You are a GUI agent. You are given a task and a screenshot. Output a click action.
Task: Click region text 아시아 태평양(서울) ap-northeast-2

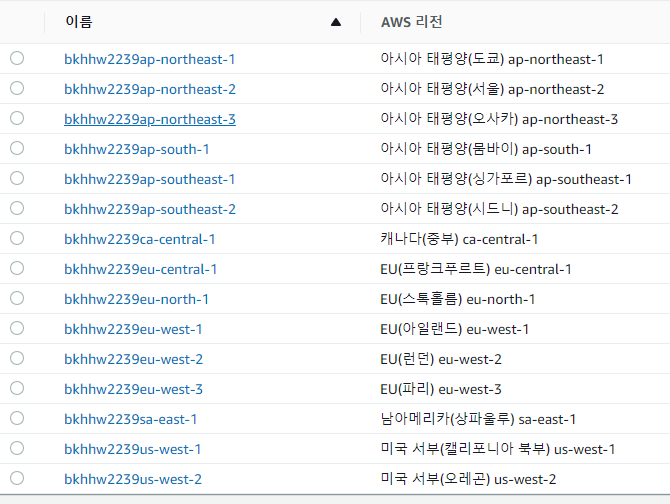[x=492, y=89]
